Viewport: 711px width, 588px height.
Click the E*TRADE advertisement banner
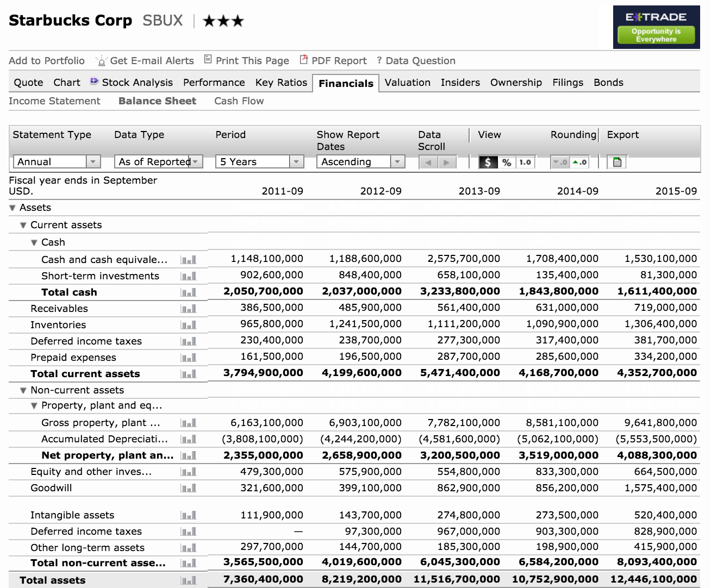(x=656, y=27)
